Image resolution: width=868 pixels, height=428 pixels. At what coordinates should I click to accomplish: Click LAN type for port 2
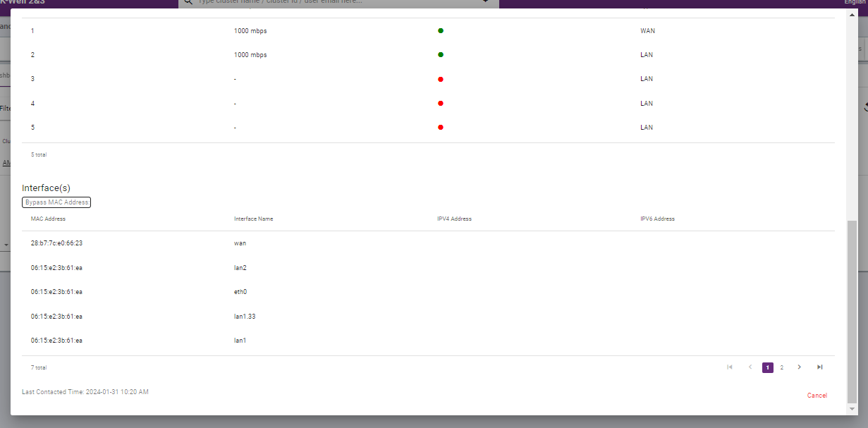(647, 54)
